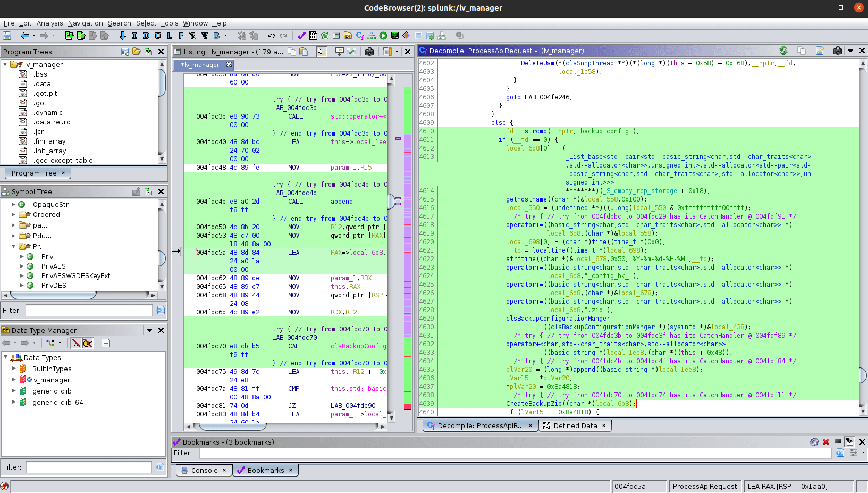The width and height of the screenshot is (868, 493).
Task: Expand the BuiltInTypes data type node
Action: click(14, 369)
